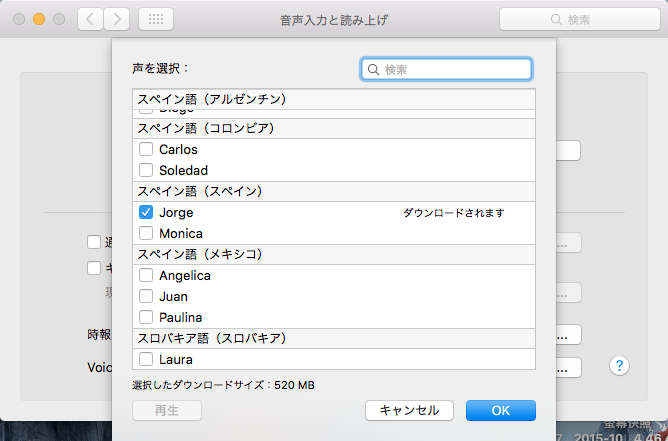Click magnifier icon in voice search field

374,69
